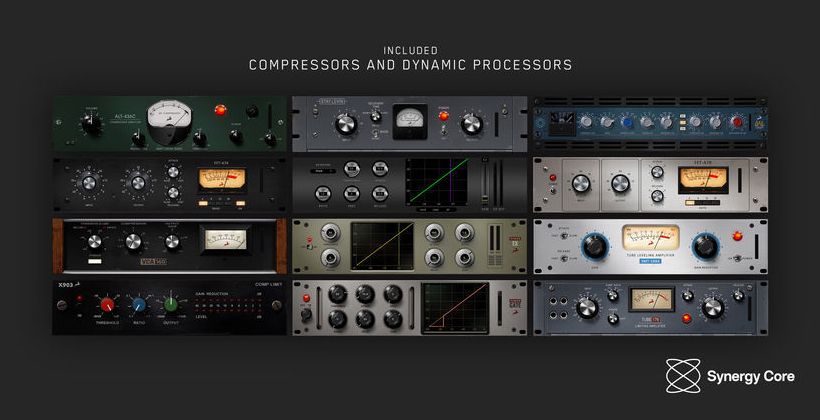The width and height of the screenshot is (820, 420).
Task: Click the large output knob on Stay Levin
Action: click(x=471, y=124)
